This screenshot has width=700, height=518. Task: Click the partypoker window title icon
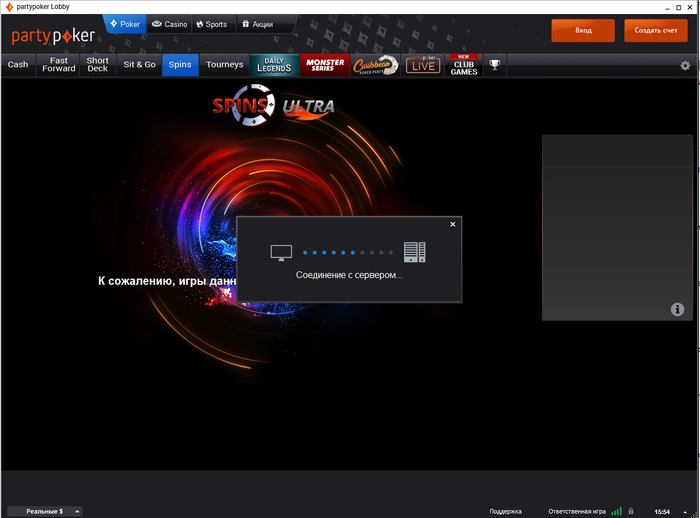coord(9,7)
